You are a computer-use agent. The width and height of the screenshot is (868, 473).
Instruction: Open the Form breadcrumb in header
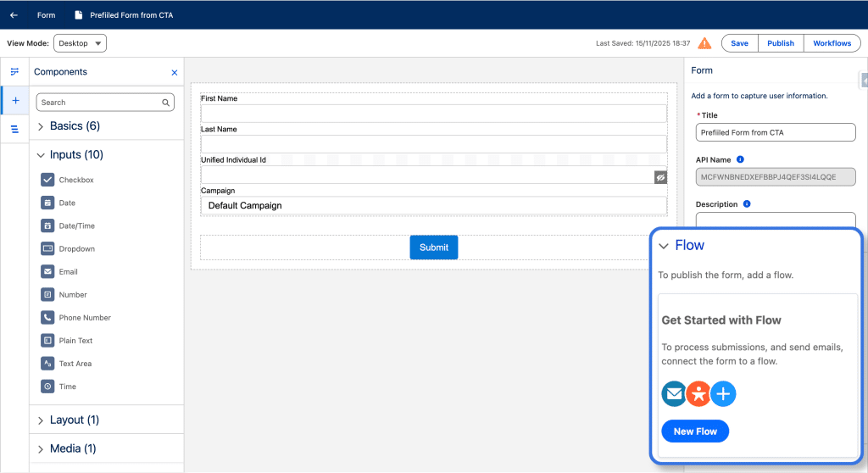pyautogui.click(x=46, y=15)
